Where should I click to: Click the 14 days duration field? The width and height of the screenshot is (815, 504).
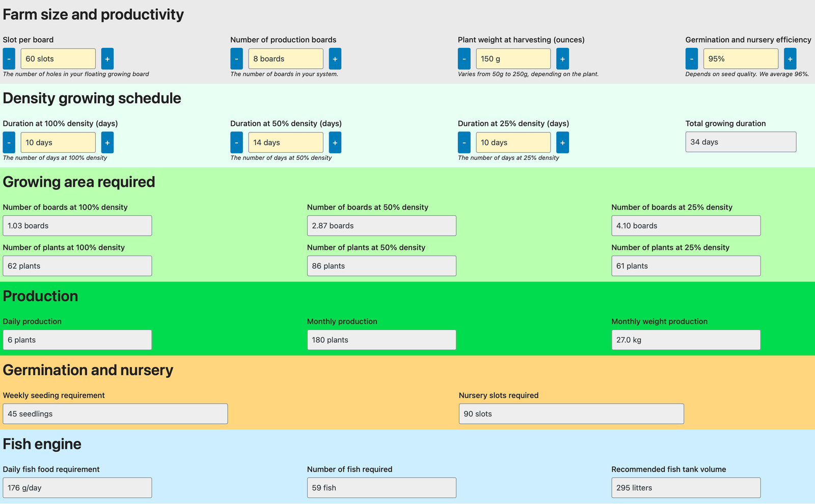click(x=286, y=143)
